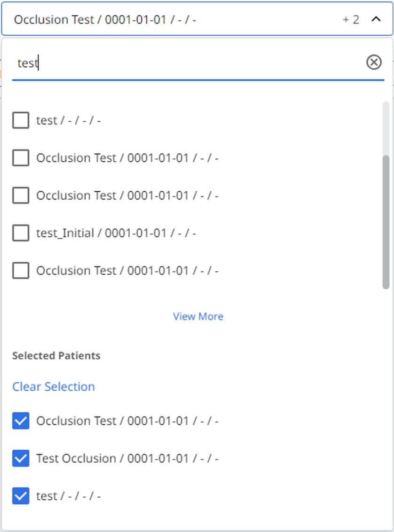Select the Test Occlusion / 0001-01-01 label text
This screenshot has height=532, width=394.
(x=127, y=458)
